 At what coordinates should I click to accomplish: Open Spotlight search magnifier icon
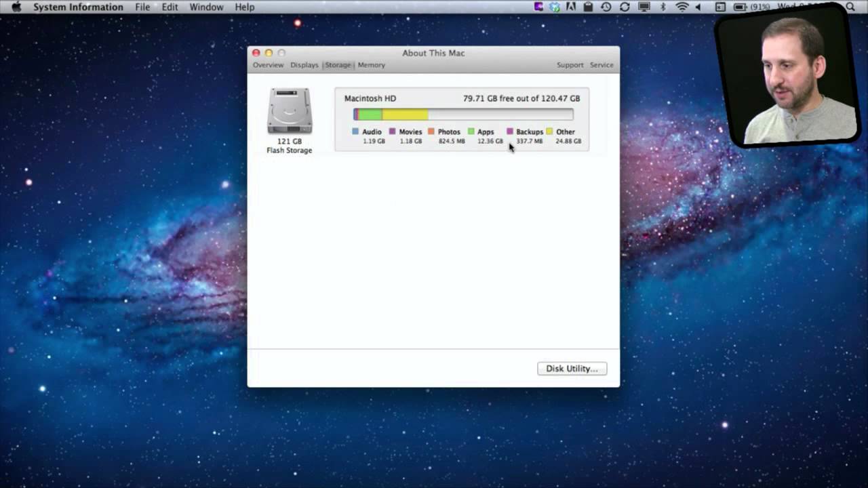[850, 7]
